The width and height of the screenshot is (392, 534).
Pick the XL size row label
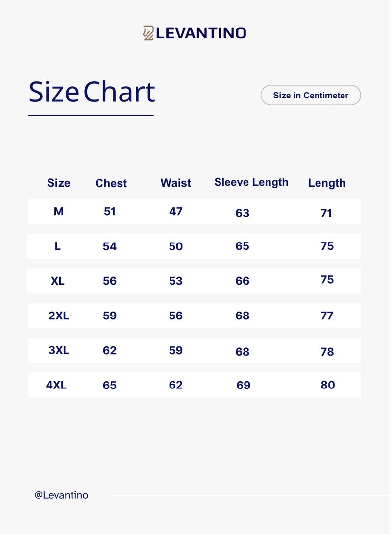click(58, 281)
